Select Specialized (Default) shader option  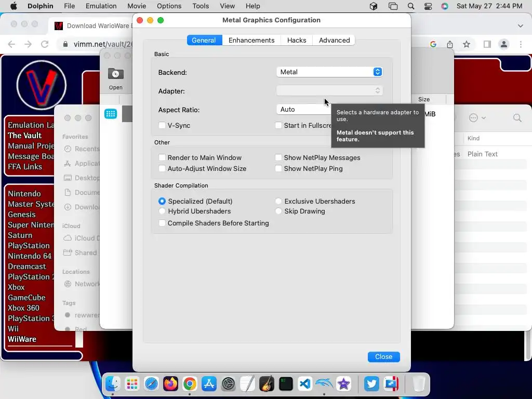click(162, 201)
